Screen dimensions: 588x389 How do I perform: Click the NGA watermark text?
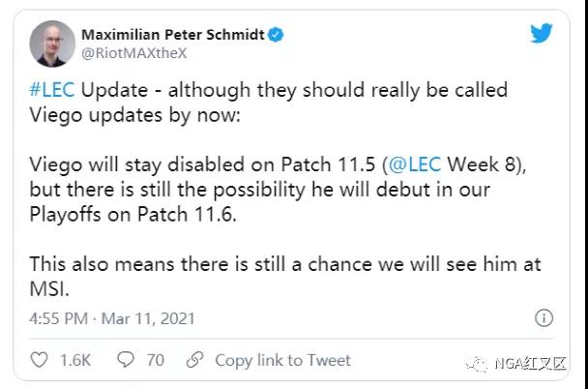[x=530, y=364]
